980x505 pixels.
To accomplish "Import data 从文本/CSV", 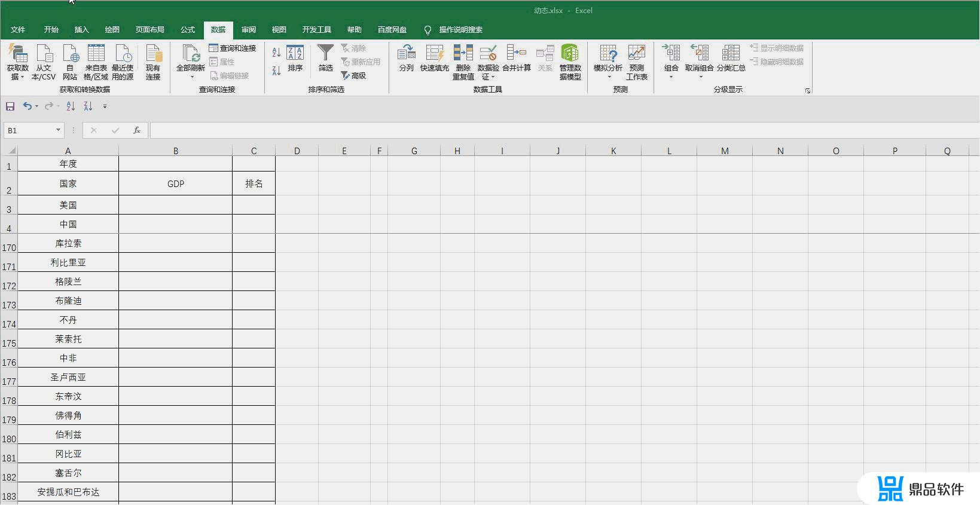I will (44, 62).
